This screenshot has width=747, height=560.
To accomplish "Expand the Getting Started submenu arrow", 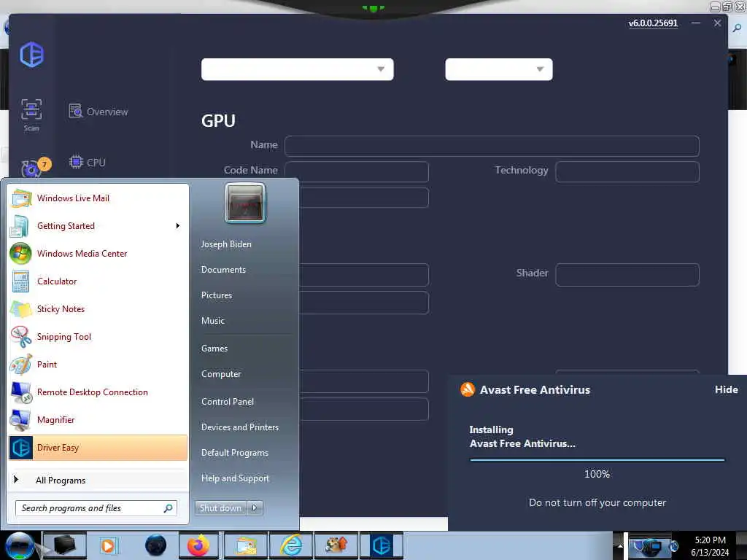I will point(178,226).
